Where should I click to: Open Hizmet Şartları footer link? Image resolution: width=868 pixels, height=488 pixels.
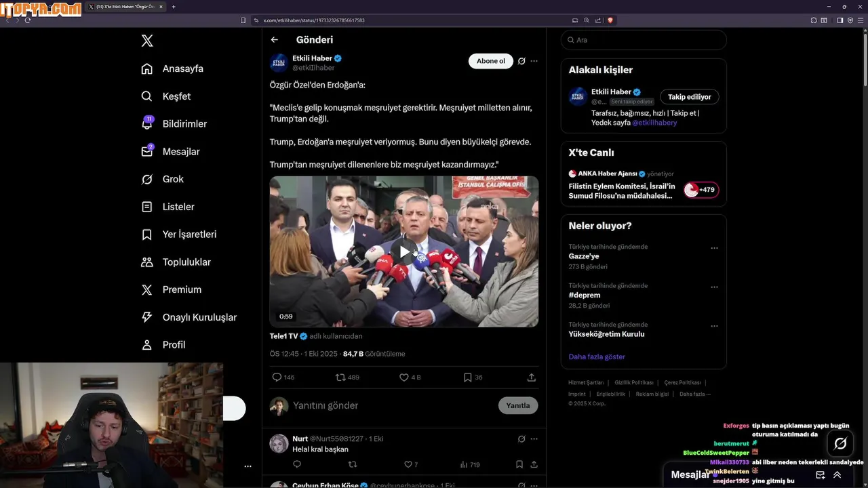[x=586, y=383]
